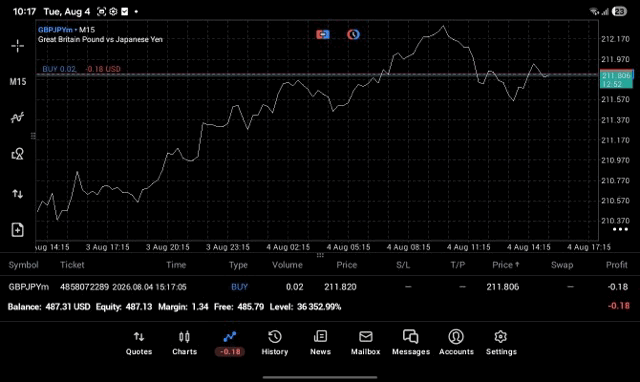Open the three-dots chart menu
Image resolution: width=640 pixels, height=382 pixels.
(620, 229)
